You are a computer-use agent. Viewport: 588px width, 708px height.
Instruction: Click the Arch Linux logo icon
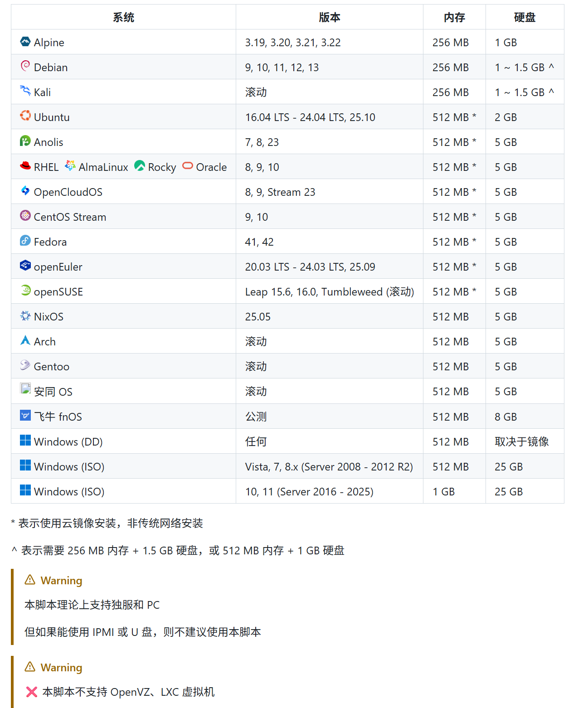25,340
